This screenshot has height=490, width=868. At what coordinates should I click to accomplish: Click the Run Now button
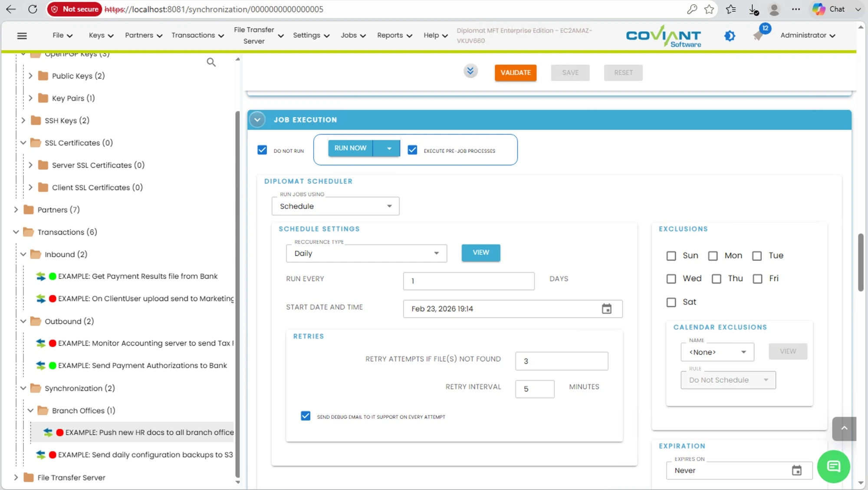click(350, 148)
